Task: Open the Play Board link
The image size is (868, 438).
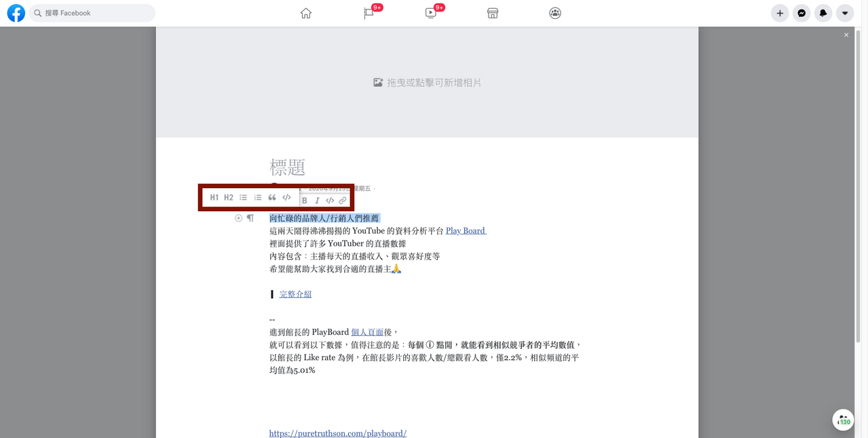Action: tap(466, 231)
